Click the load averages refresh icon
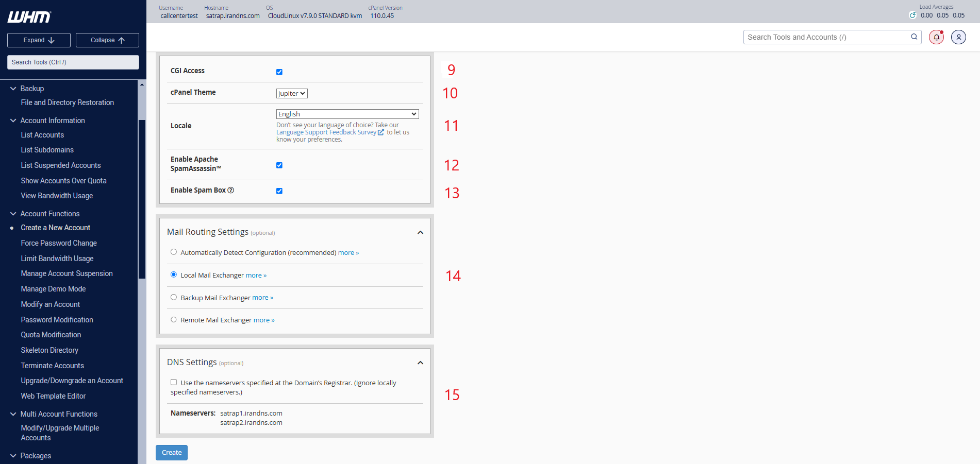Screen dimensions: 980x464 tap(912, 15)
